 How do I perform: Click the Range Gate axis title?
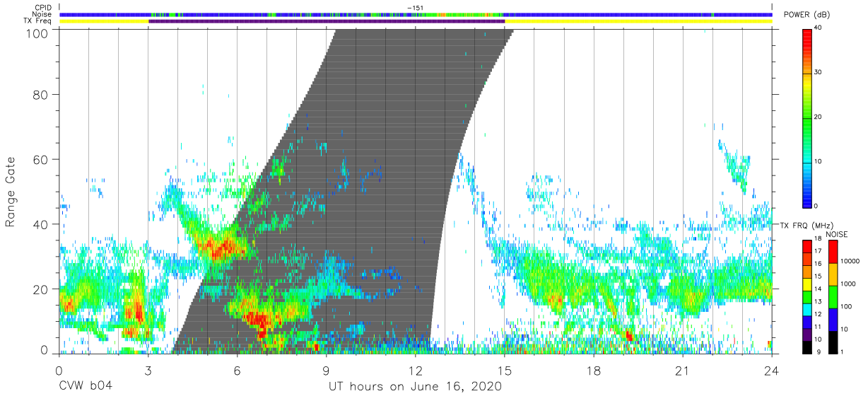11,192
